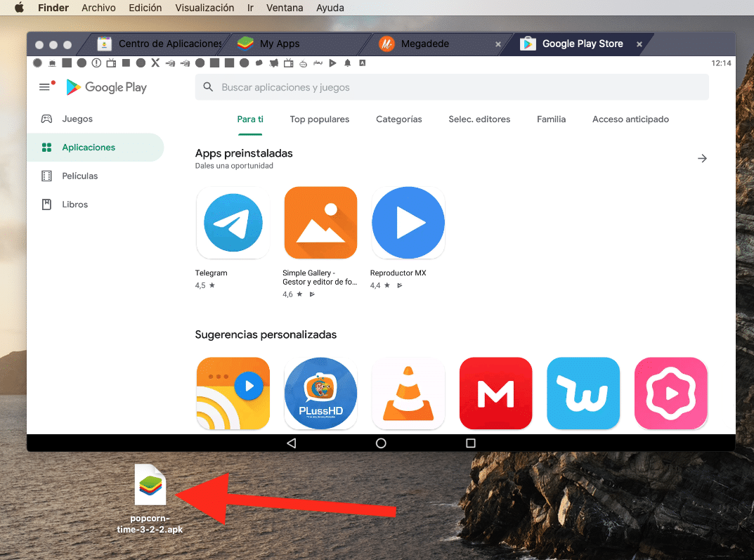Go to Juegos in the sidebar

tap(77, 119)
